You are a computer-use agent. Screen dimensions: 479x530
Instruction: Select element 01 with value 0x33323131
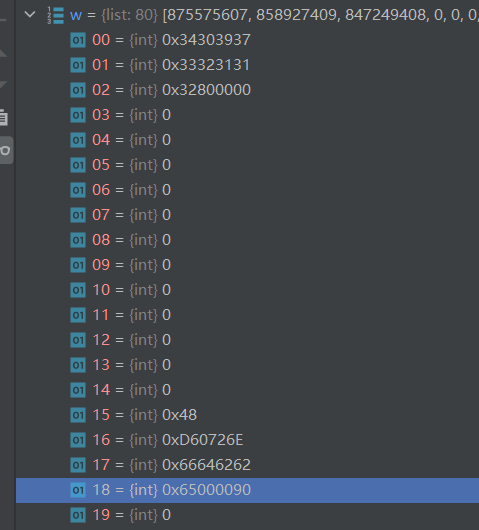pos(247,65)
